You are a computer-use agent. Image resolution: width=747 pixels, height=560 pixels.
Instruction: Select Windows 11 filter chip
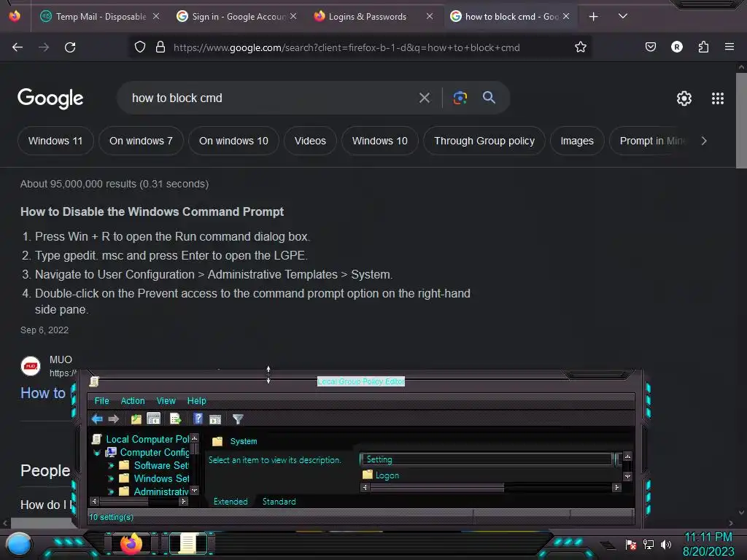(x=55, y=141)
